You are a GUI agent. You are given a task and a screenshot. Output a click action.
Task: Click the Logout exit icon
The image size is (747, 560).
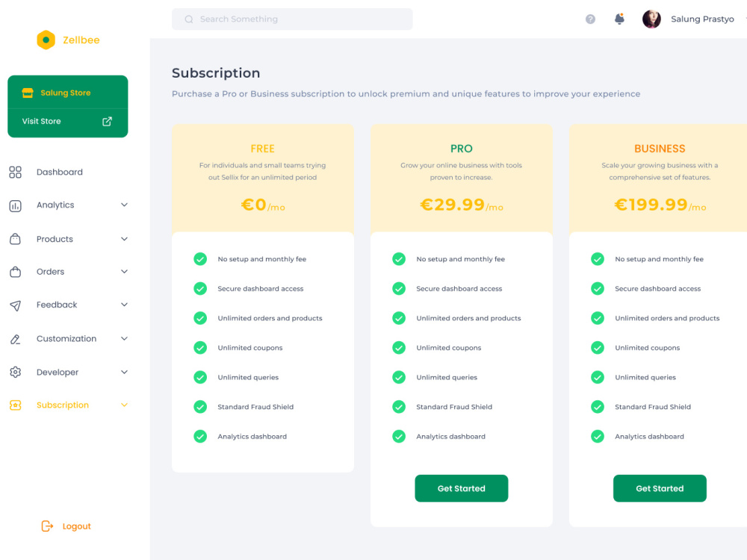[x=47, y=526]
